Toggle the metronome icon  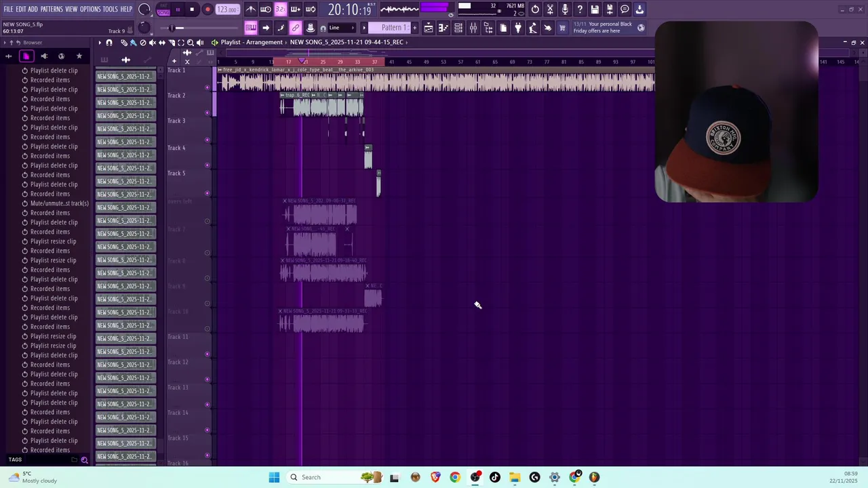coord(251,9)
